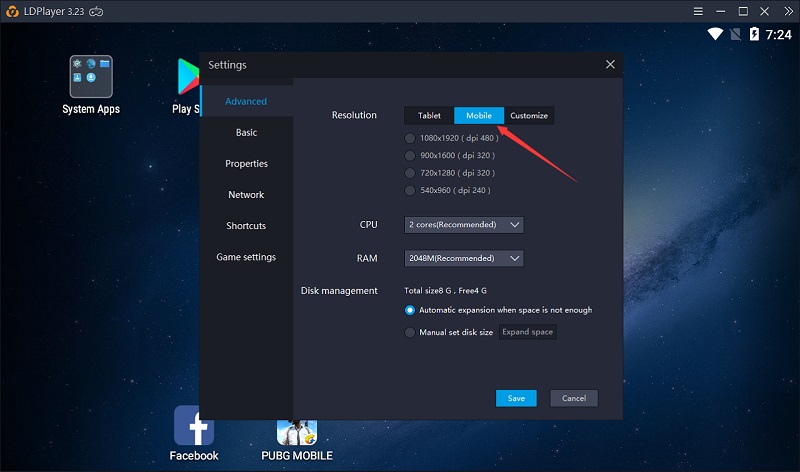Screen dimensions: 800x472
Task: Click the Expand space button
Action: [x=527, y=332]
